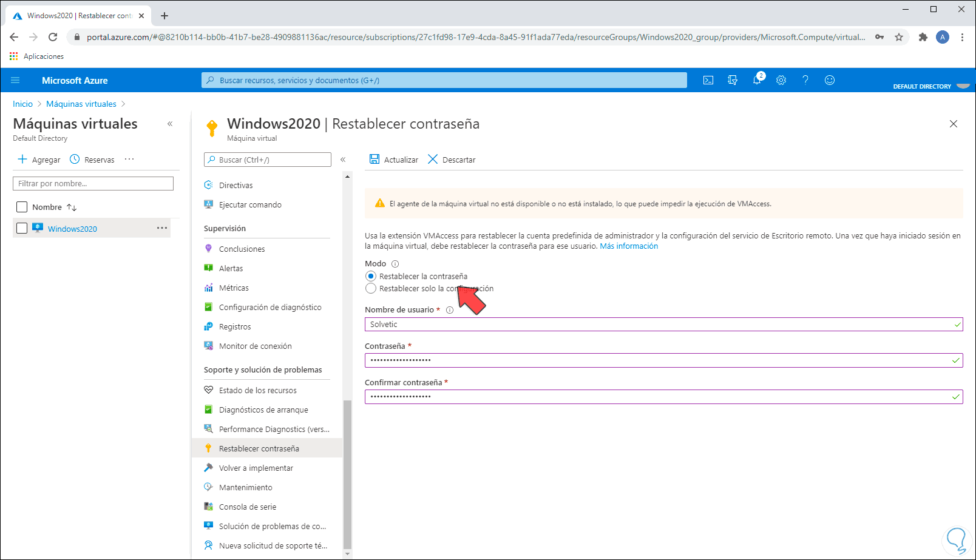
Task: Click the Filtrar por nombre field
Action: 93,183
